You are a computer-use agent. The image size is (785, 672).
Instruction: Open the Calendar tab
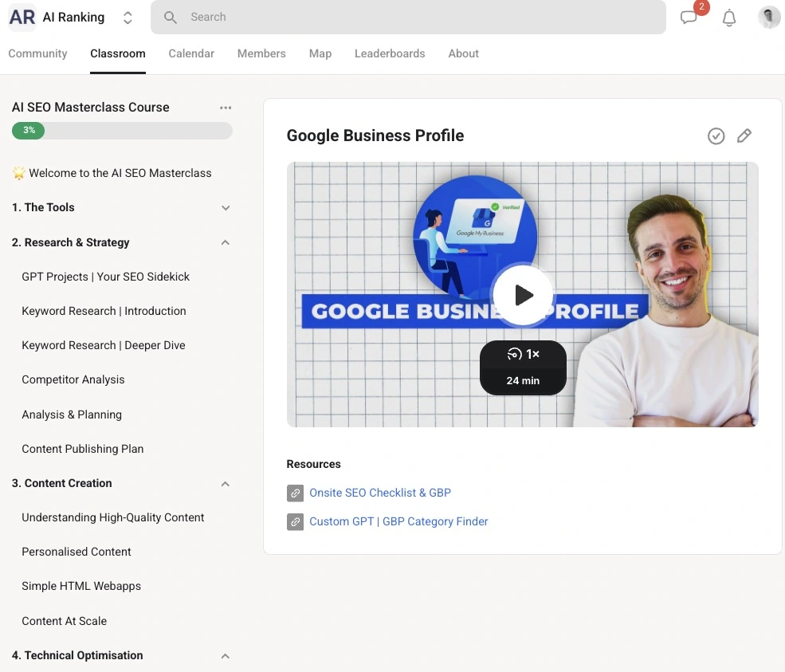tap(191, 53)
